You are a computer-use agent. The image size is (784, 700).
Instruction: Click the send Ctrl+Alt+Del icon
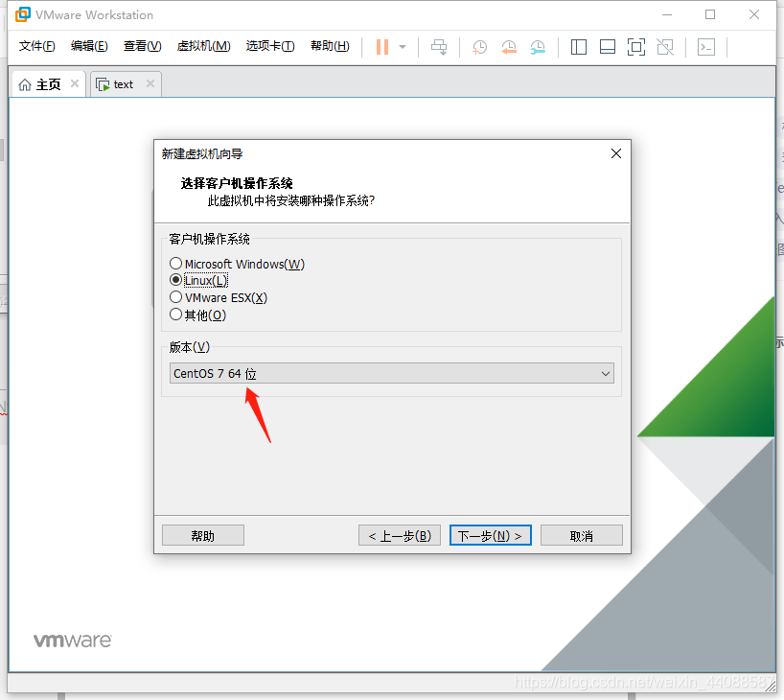pyautogui.click(x=439, y=47)
